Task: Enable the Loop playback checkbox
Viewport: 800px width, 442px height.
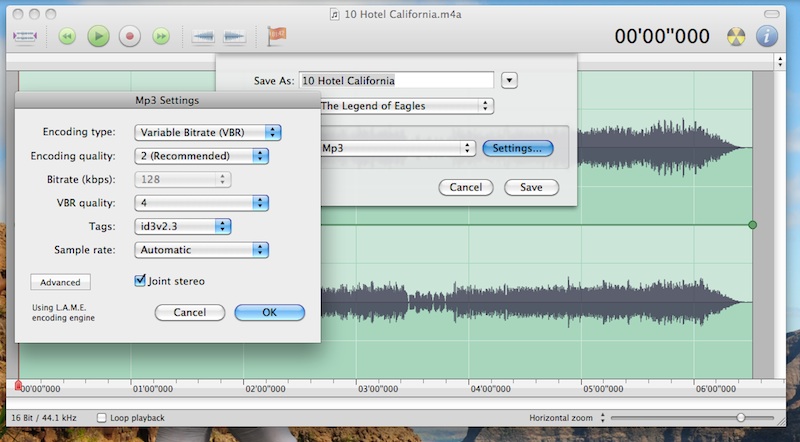Action: 102,417
